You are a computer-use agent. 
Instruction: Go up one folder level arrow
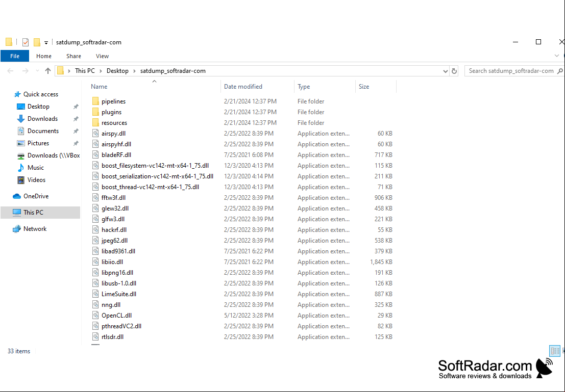pos(48,71)
